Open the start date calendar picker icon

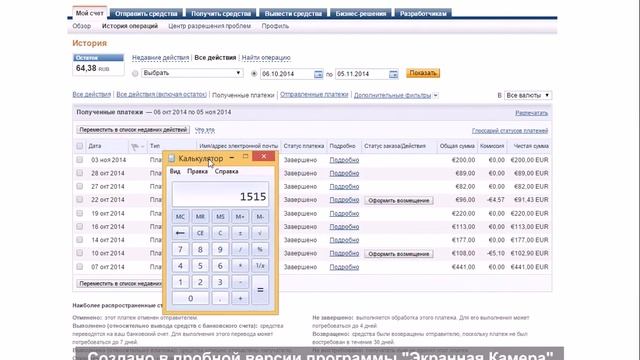[x=318, y=74]
